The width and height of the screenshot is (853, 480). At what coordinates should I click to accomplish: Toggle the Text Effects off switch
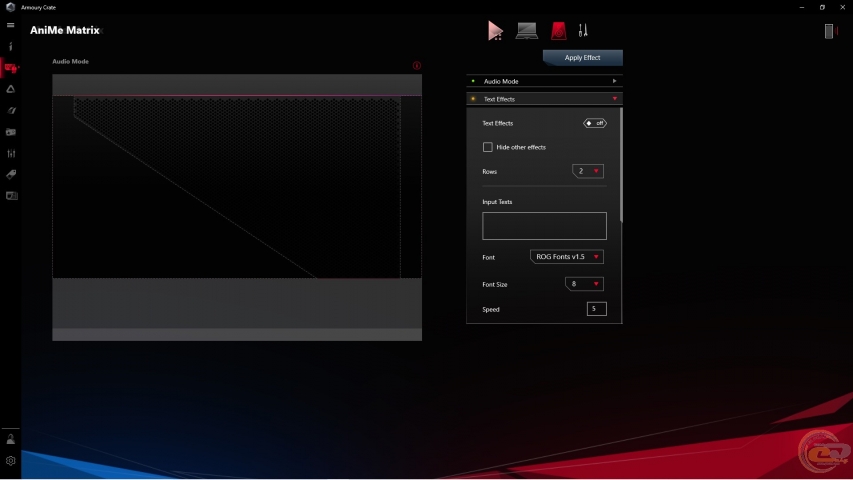point(595,123)
